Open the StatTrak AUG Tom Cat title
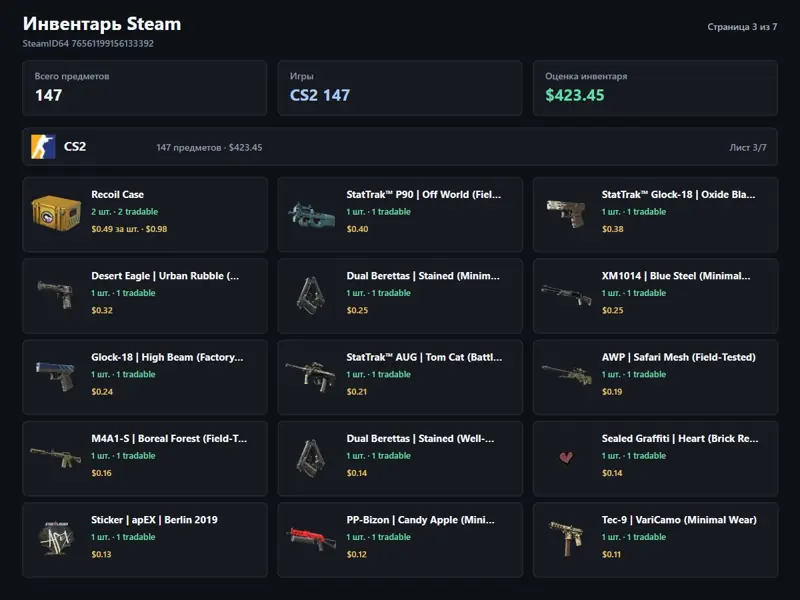Screen dimensions: 800x600 (x=424, y=357)
